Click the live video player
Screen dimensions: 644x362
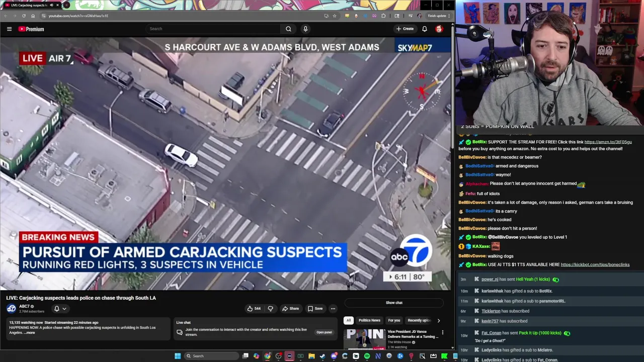pos(225,164)
